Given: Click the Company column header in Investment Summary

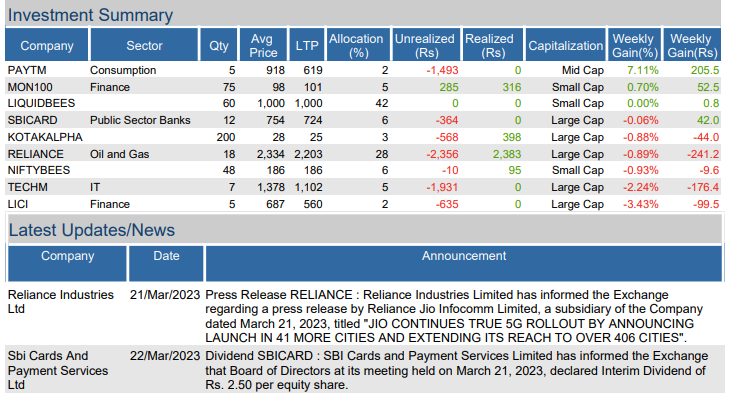Looking at the screenshot, I should 46,45.
